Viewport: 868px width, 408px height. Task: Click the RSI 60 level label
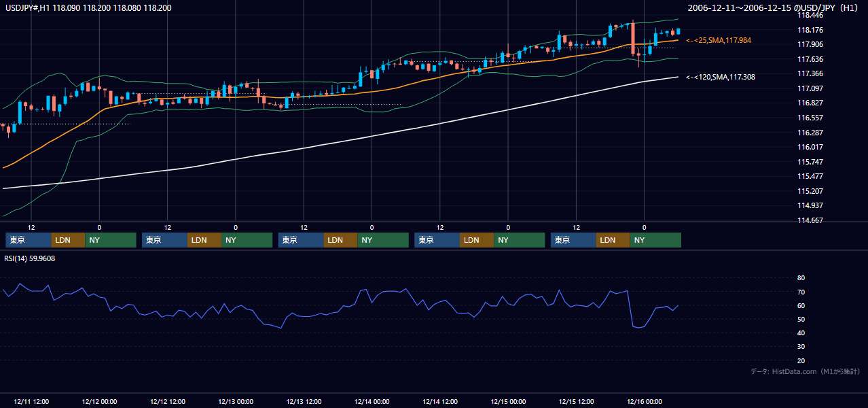point(801,305)
